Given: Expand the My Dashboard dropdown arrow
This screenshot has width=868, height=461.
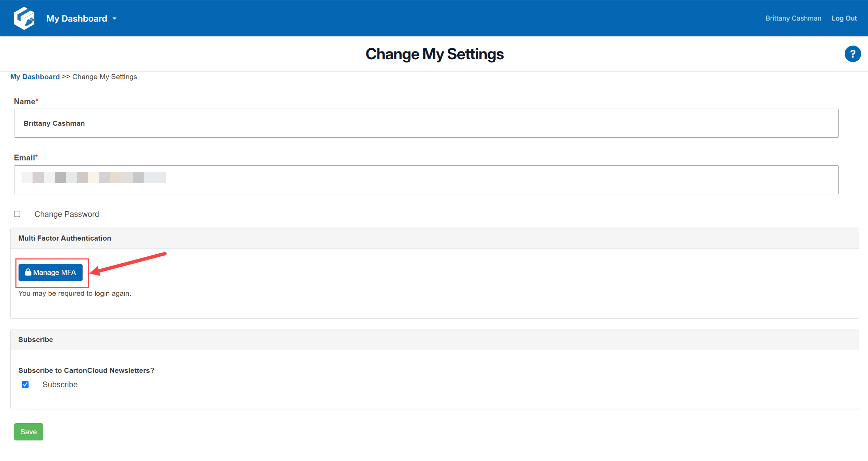Looking at the screenshot, I should click(x=114, y=19).
